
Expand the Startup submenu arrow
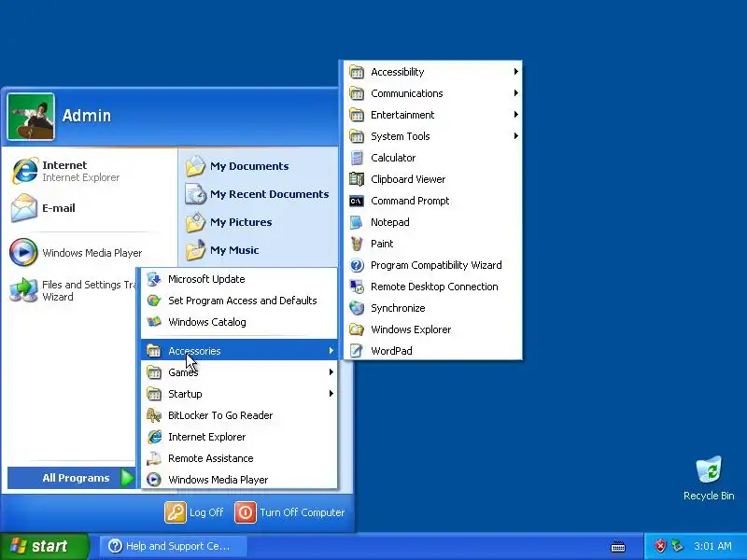point(331,393)
